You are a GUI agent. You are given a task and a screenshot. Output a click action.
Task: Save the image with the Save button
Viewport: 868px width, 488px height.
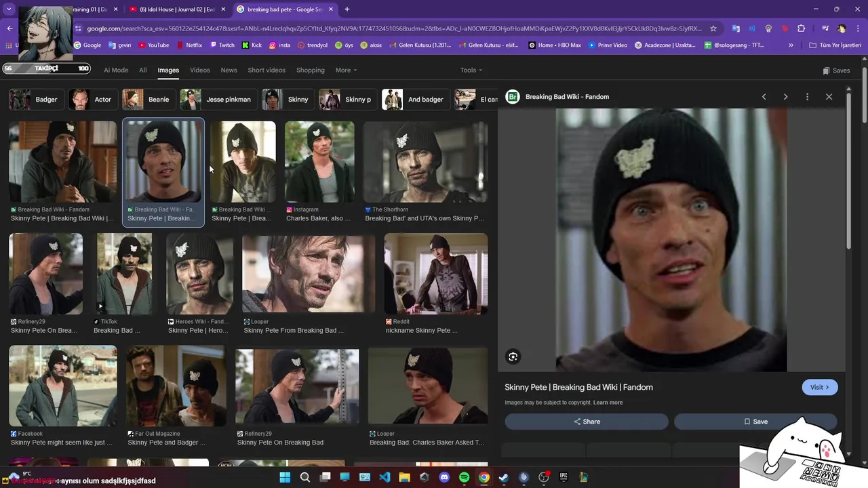[x=755, y=422]
